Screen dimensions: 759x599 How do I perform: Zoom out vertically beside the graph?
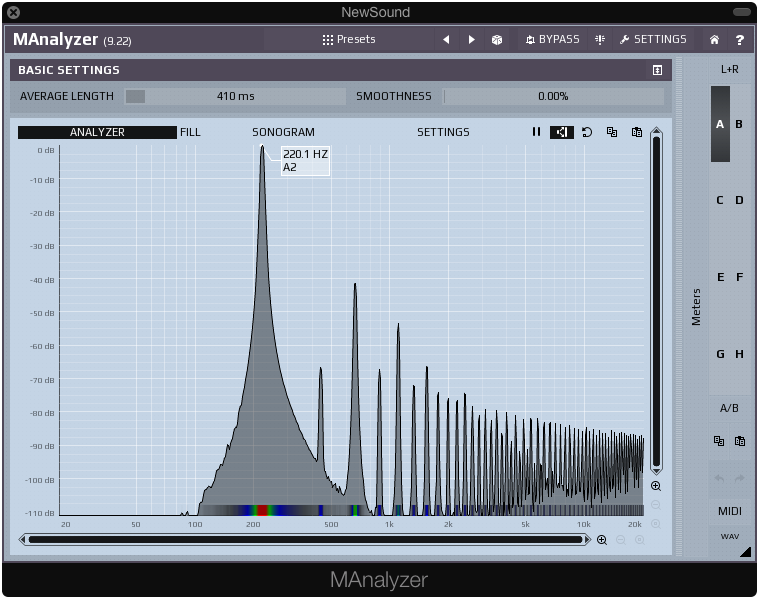pos(656,505)
